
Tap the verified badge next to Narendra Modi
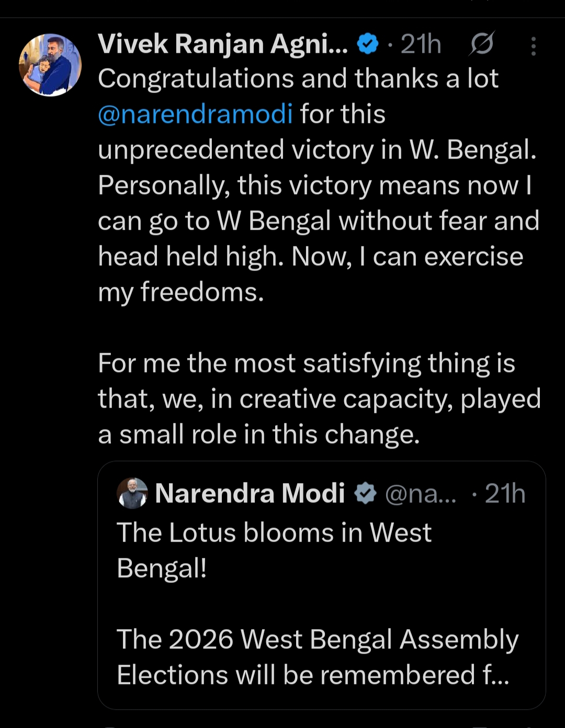click(x=365, y=494)
